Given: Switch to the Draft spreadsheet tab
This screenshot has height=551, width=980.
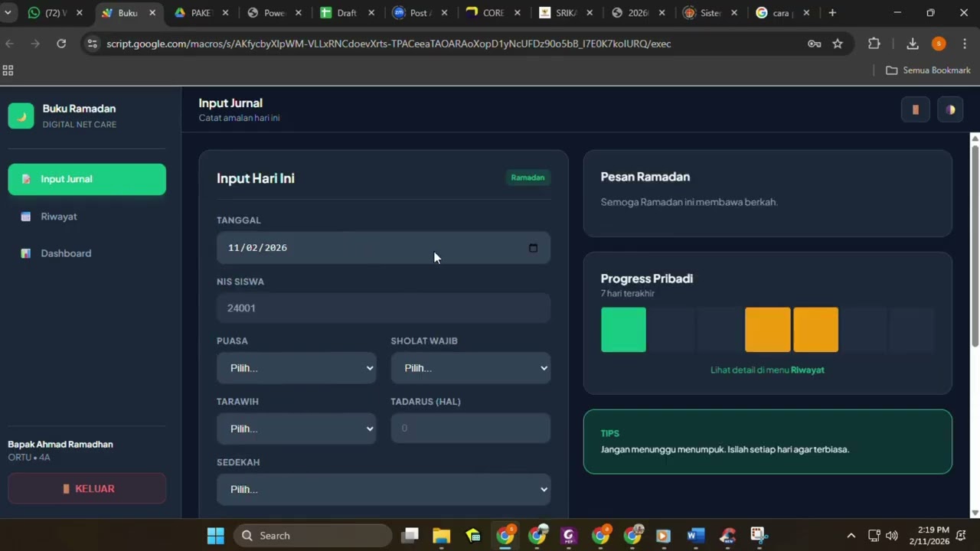Looking at the screenshot, I should [348, 13].
